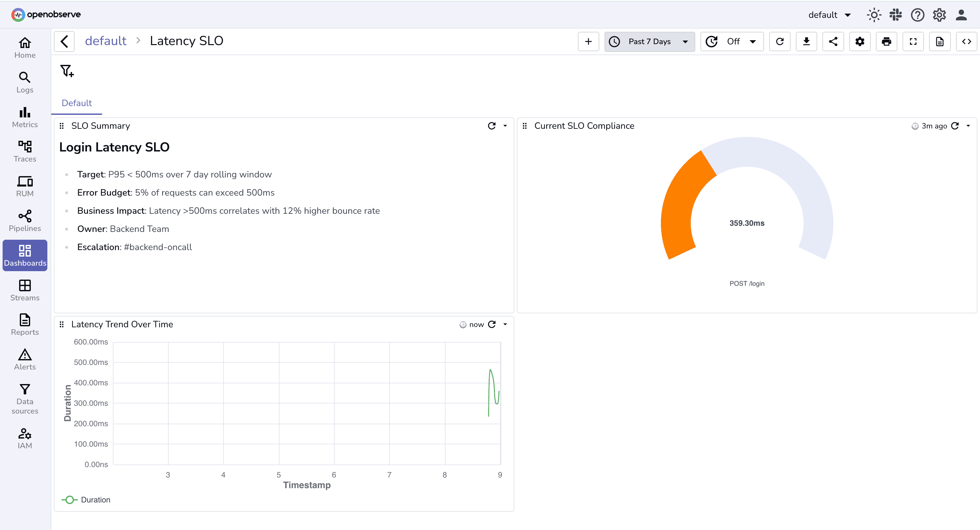The width and height of the screenshot is (980, 530).
Task: Open the Traces section
Action: click(24, 151)
